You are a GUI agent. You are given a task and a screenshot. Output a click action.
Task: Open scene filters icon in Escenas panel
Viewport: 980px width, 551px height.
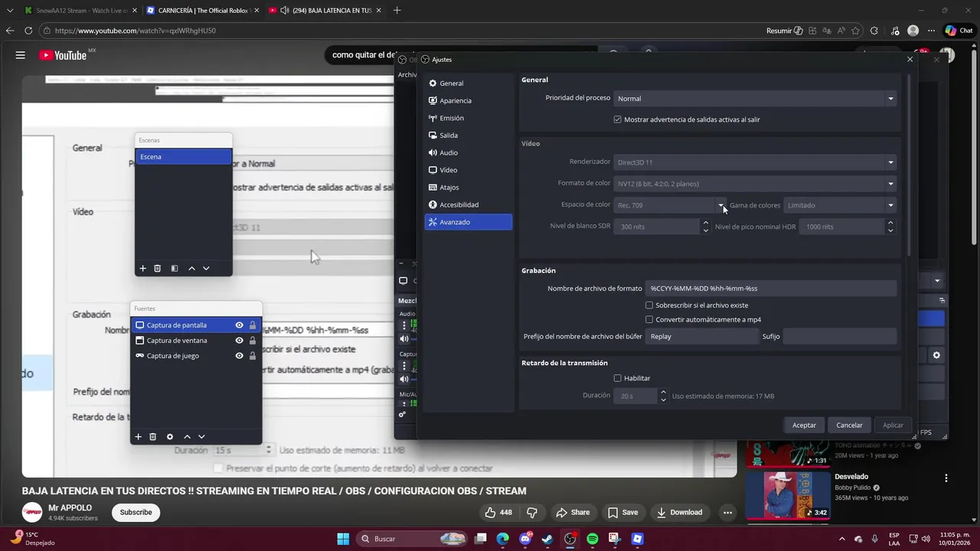[175, 269]
